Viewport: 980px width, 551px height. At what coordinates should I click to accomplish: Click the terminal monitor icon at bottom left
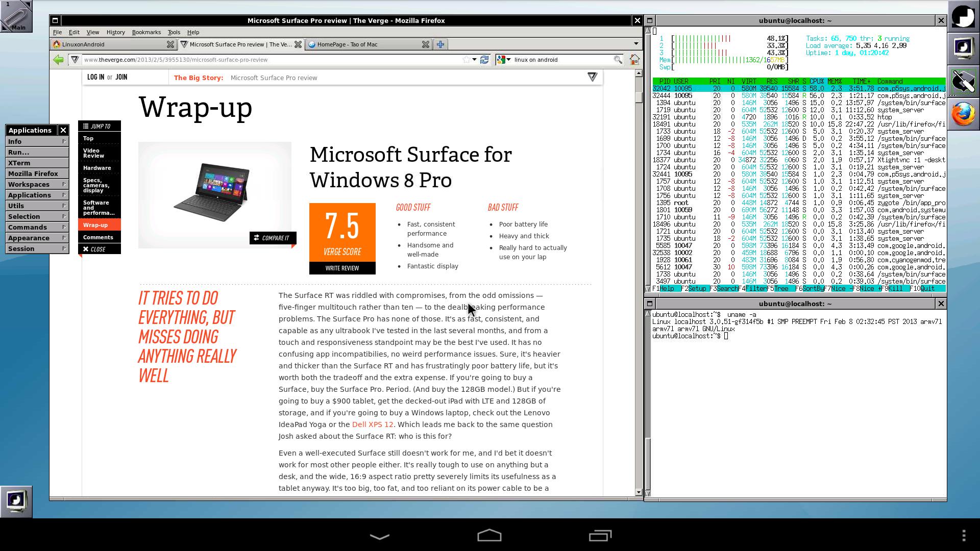(16, 501)
